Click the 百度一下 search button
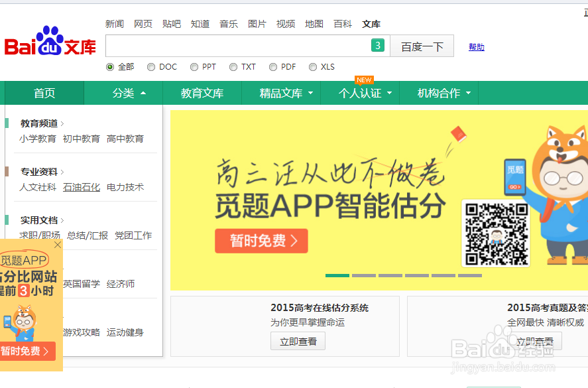 pos(422,45)
